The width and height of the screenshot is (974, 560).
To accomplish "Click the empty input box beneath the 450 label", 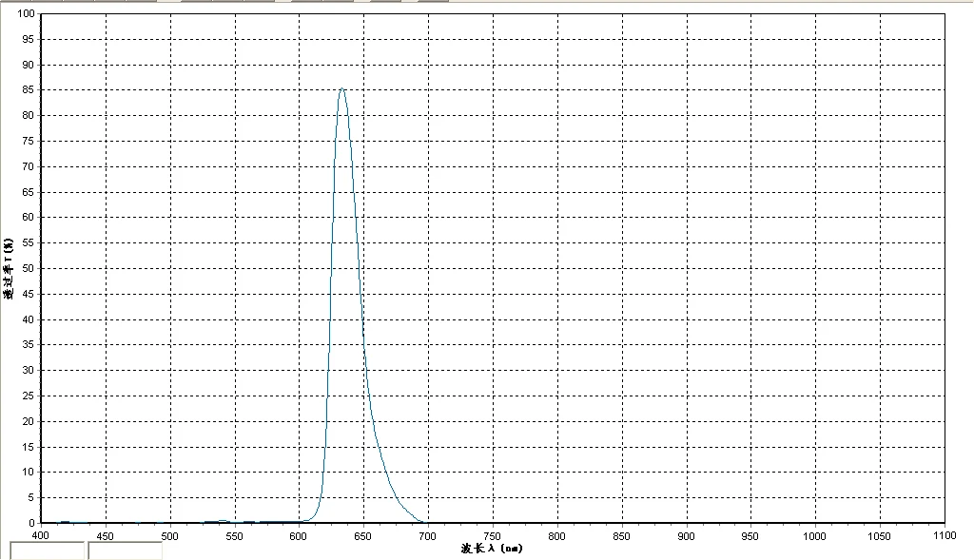I will [x=126, y=550].
